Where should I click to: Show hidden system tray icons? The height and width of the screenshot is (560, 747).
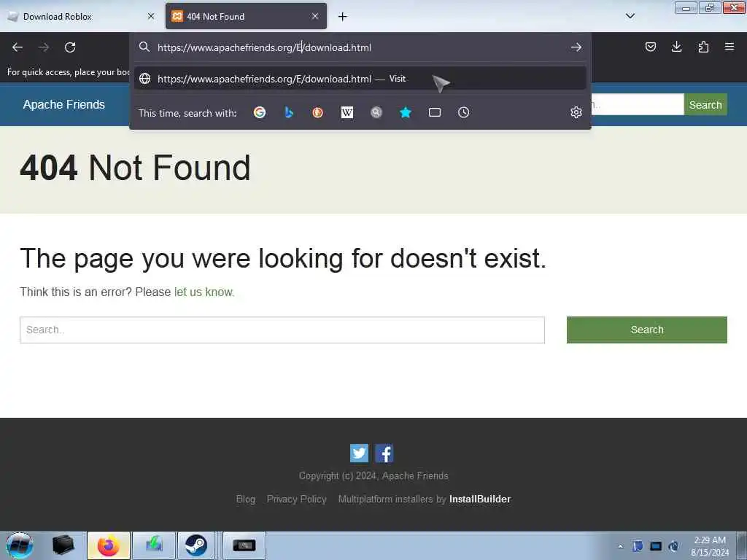coord(620,546)
